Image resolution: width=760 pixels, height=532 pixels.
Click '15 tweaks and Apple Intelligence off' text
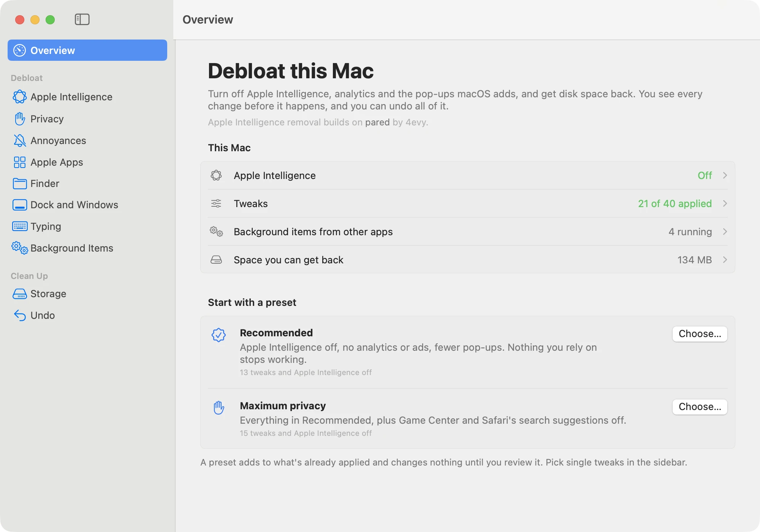[306, 433]
